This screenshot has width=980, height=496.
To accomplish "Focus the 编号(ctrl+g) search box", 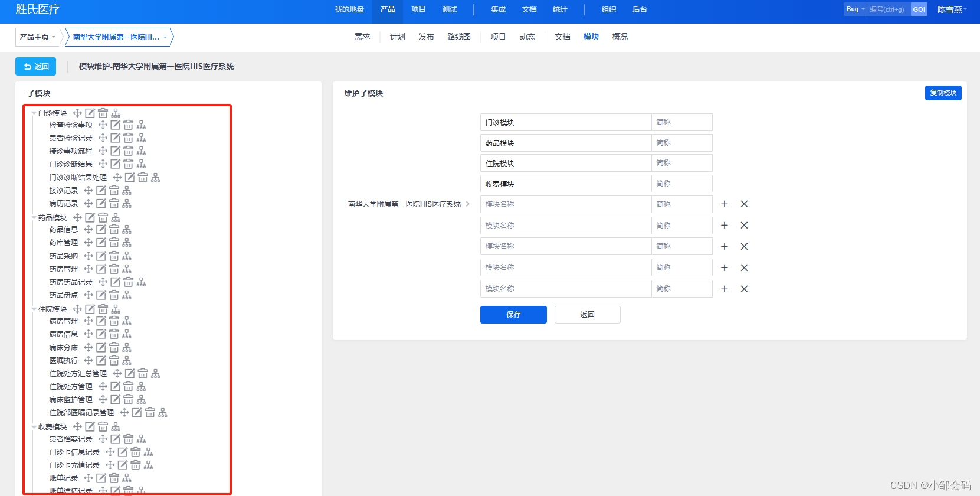I will (x=889, y=9).
